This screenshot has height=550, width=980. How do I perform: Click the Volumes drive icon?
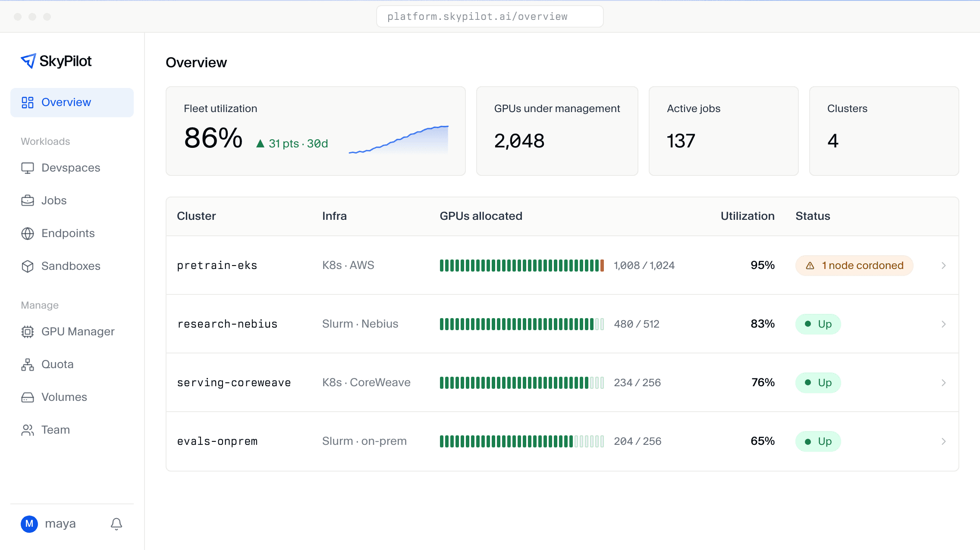coord(28,397)
